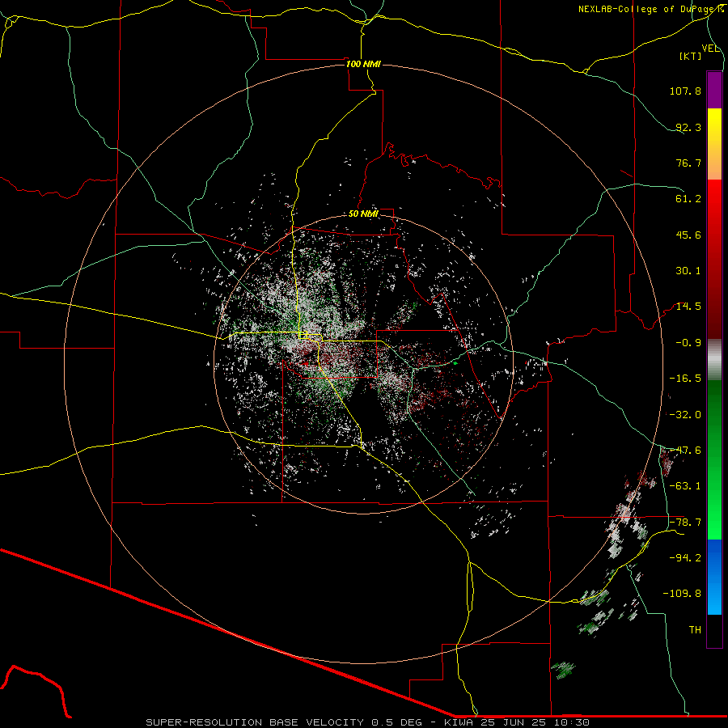The height and width of the screenshot is (728, 728).
Task: Click the 92.3 scale value
Action: (688, 127)
